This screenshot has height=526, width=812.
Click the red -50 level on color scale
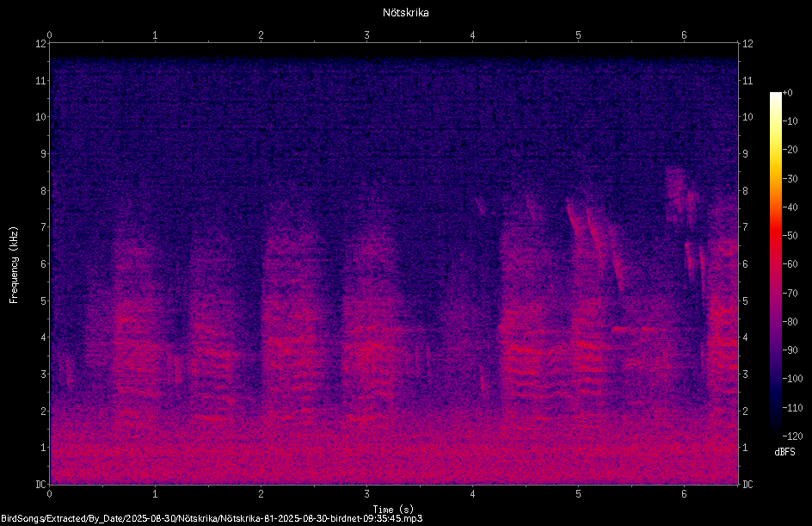pyautogui.click(x=775, y=236)
